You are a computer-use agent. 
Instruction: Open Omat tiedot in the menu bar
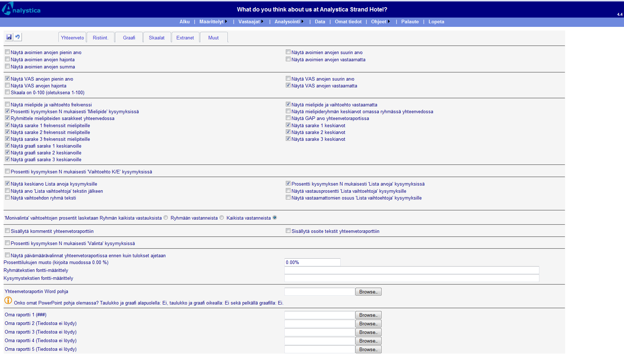[x=348, y=21]
